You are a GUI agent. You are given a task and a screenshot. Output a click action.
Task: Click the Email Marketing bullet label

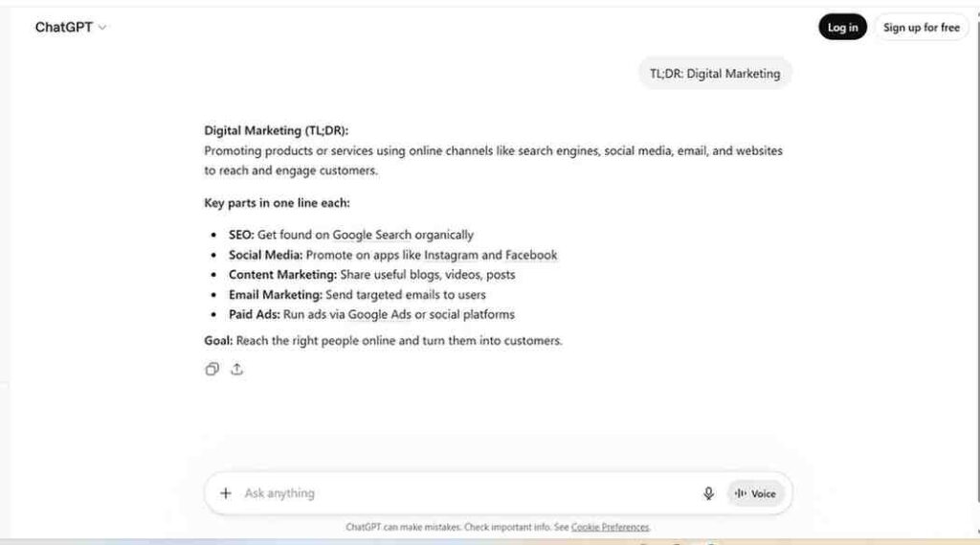(275, 294)
